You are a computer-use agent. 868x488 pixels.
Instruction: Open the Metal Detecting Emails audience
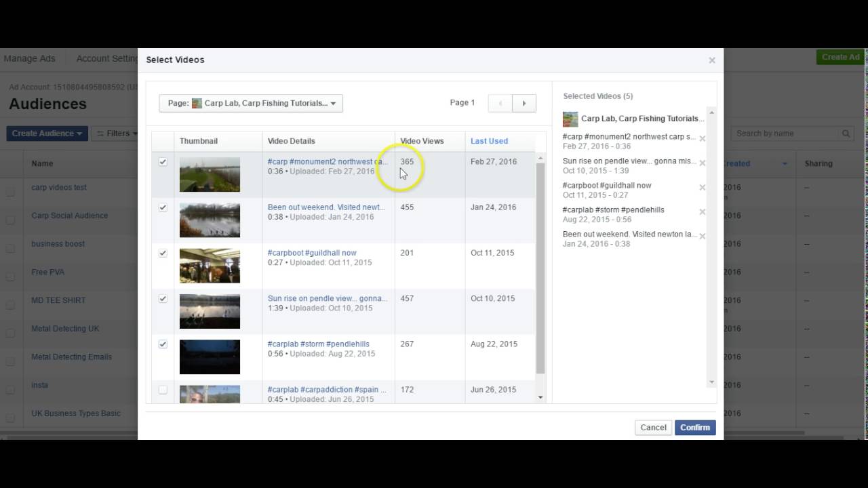click(71, 357)
